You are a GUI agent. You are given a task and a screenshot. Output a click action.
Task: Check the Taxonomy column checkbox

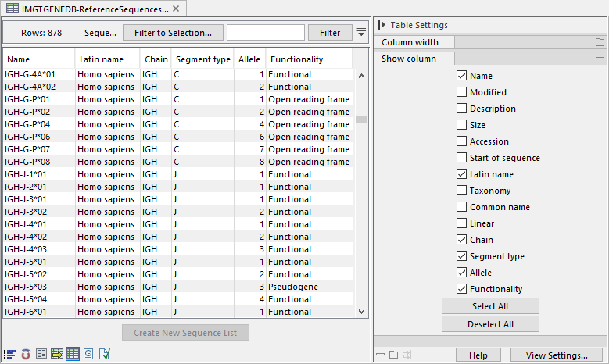pyautogui.click(x=461, y=191)
